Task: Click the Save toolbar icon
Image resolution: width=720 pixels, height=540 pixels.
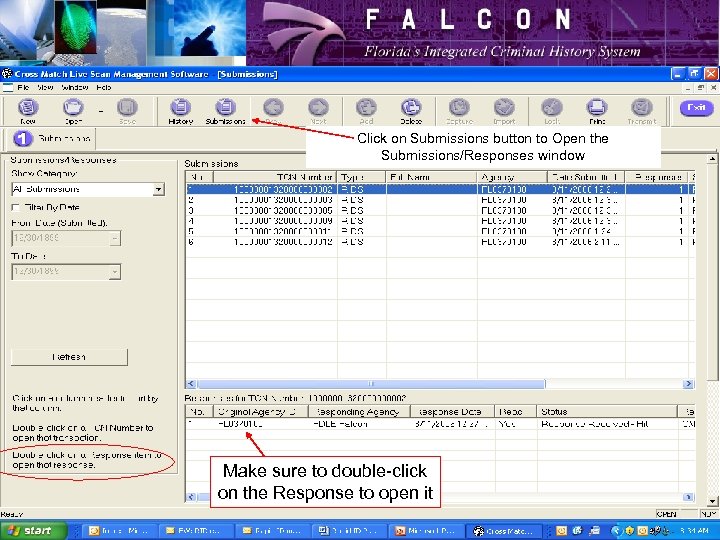Action: tap(127, 111)
